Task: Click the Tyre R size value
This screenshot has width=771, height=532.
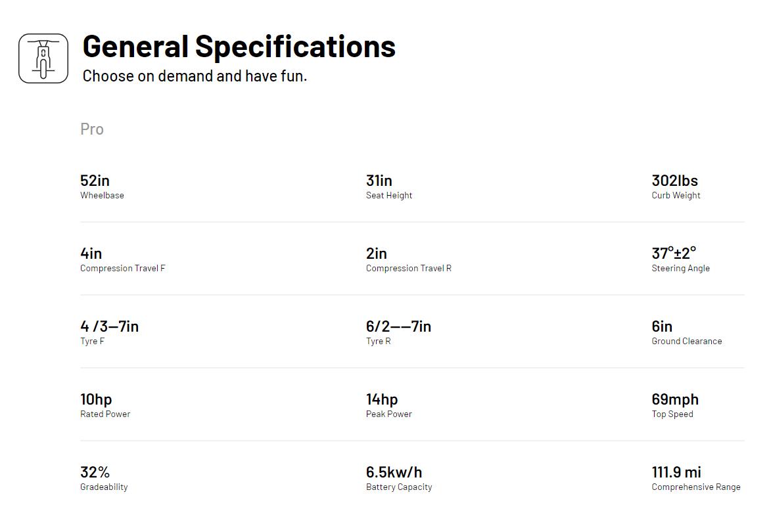Action: [x=398, y=326]
